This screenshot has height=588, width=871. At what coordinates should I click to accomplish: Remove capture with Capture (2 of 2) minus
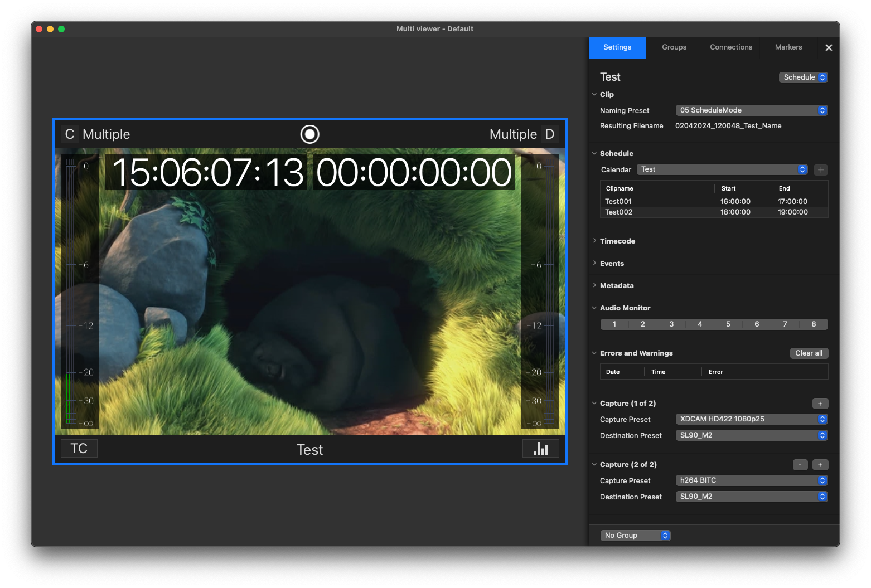(800, 465)
